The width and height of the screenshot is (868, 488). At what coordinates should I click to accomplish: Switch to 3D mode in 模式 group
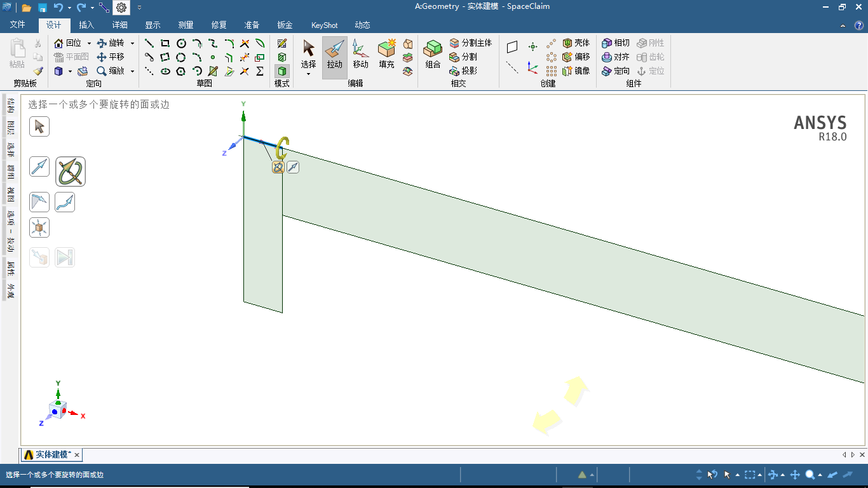pyautogui.click(x=282, y=71)
